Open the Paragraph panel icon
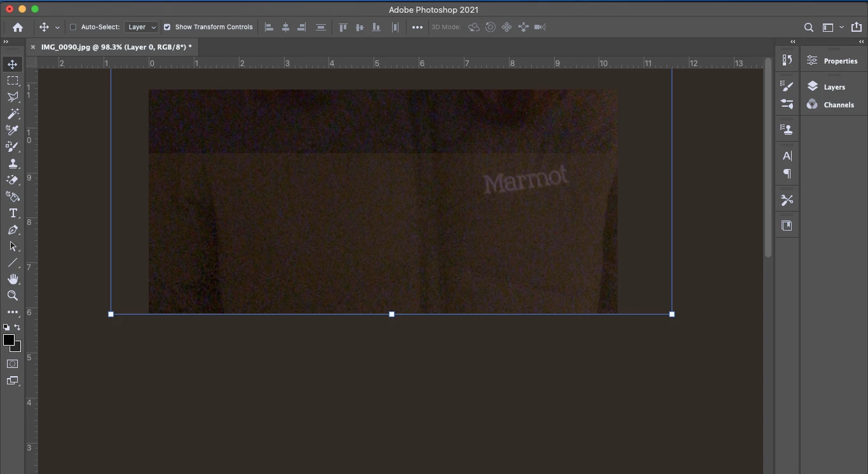 tap(787, 173)
